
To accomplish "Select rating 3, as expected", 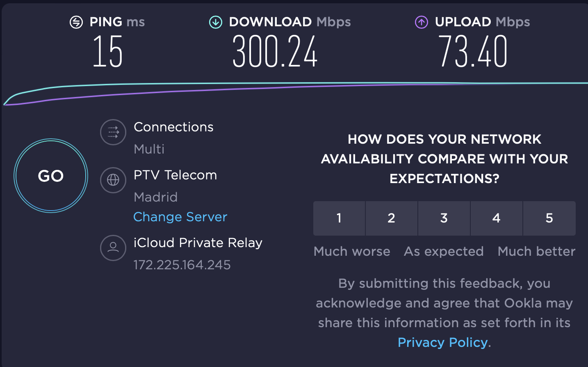I will pos(444,218).
